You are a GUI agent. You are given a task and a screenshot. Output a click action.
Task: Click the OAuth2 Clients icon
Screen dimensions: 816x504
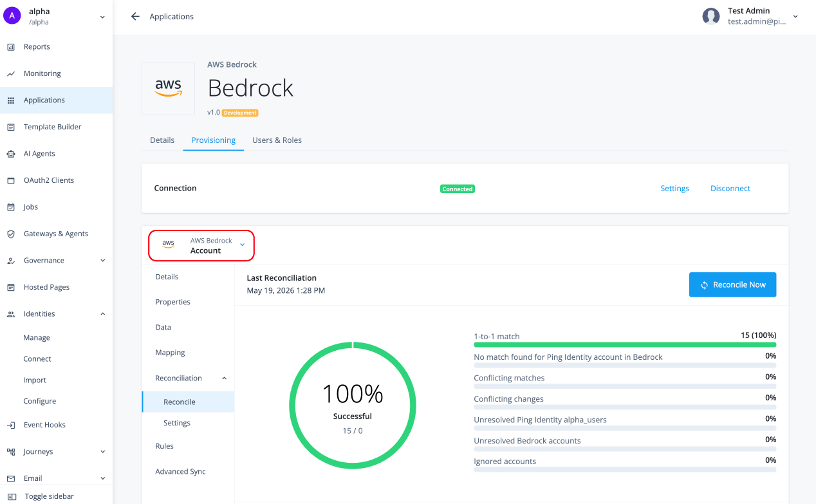(x=11, y=181)
